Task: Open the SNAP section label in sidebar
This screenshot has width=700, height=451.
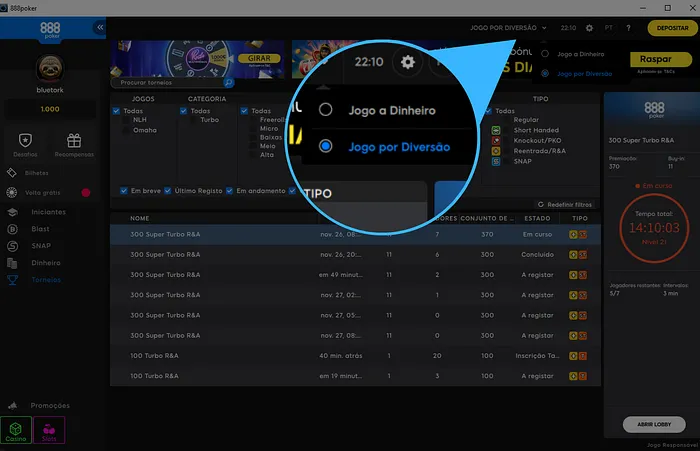Action: 41,246
